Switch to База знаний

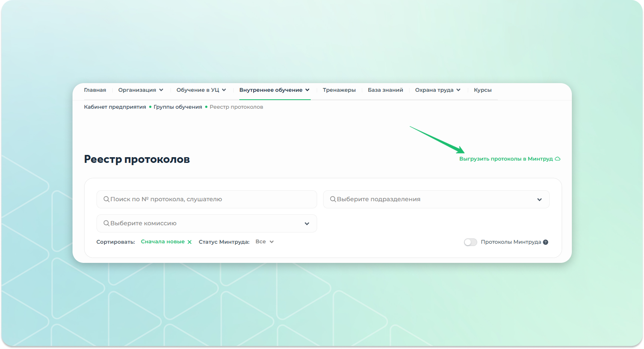coord(385,90)
